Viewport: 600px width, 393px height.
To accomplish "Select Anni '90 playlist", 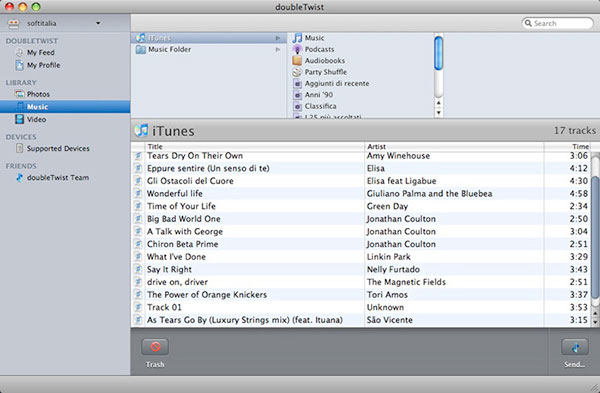I will [x=318, y=95].
